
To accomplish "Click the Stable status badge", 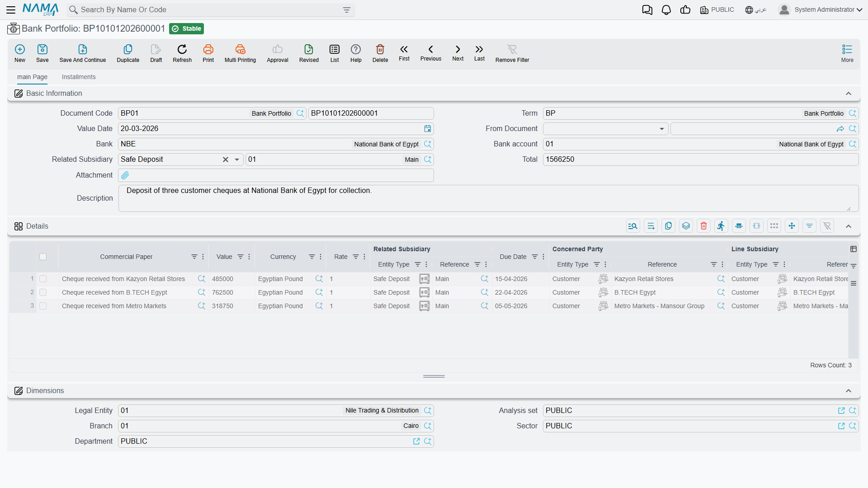I will [x=187, y=28].
